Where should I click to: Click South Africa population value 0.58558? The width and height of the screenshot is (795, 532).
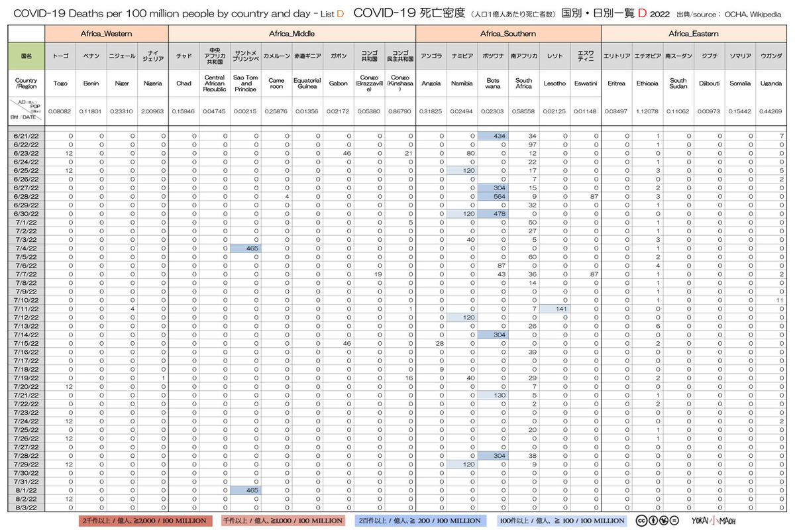click(x=523, y=111)
